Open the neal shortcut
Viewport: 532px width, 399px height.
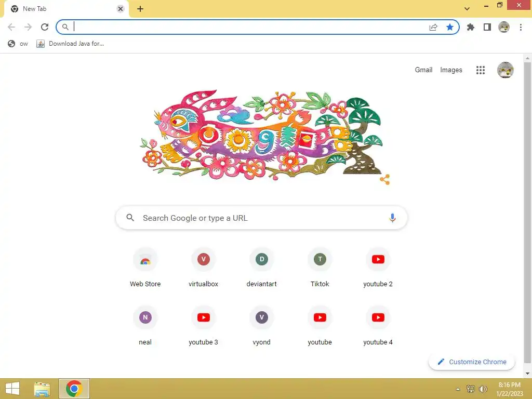click(145, 326)
